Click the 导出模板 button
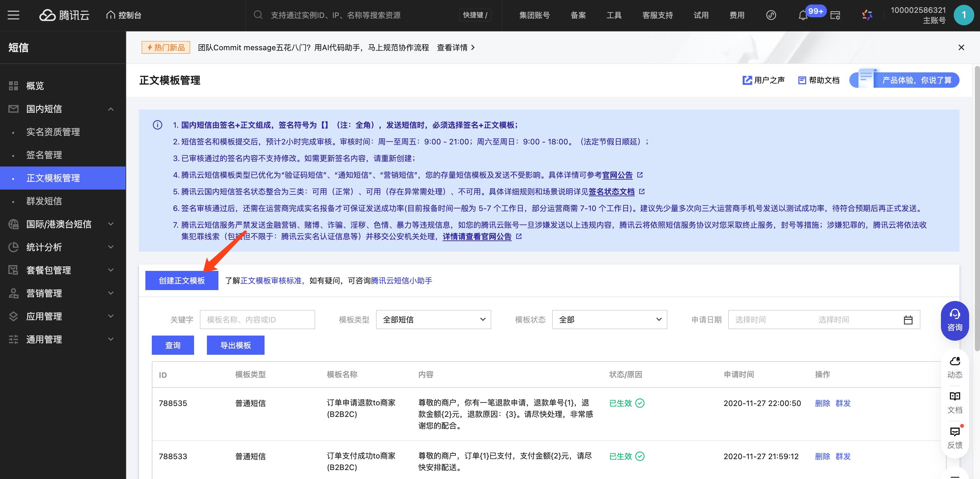Screen dimensions: 980x479 (x=235, y=345)
